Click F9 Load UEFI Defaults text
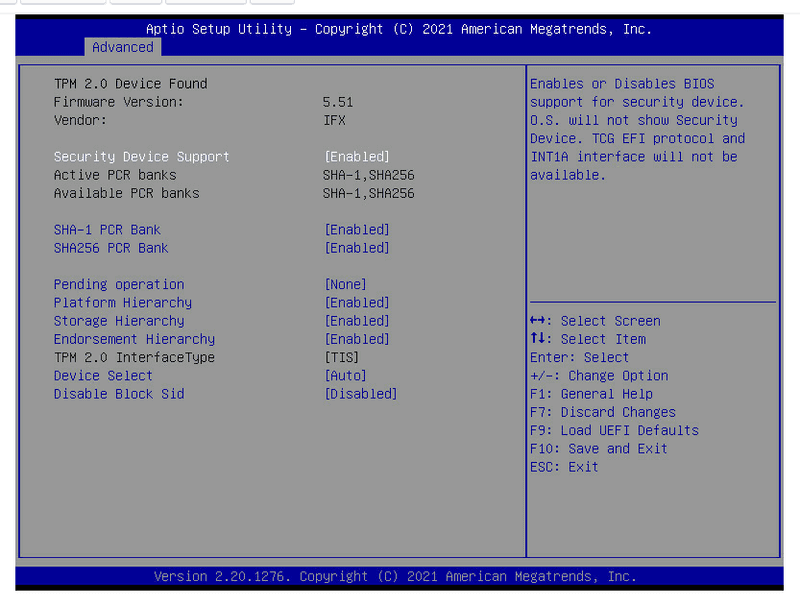Image resolution: width=800 pixels, height=607 pixels. pyautogui.click(x=617, y=430)
